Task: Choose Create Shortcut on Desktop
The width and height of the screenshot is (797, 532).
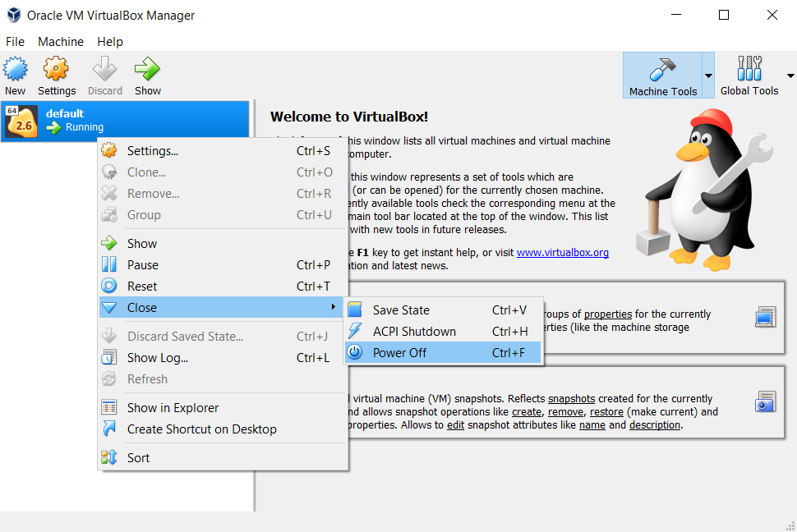Action: tap(223, 429)
